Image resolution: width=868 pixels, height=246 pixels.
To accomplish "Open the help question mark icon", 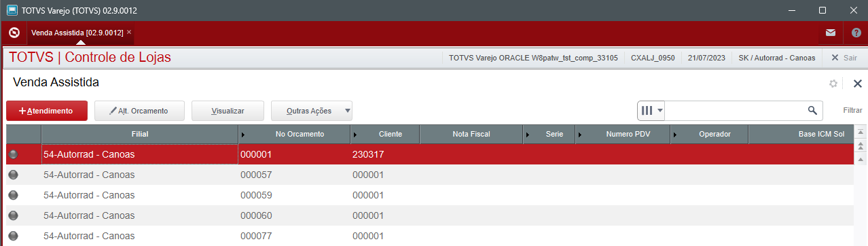I will pos(856,33).
